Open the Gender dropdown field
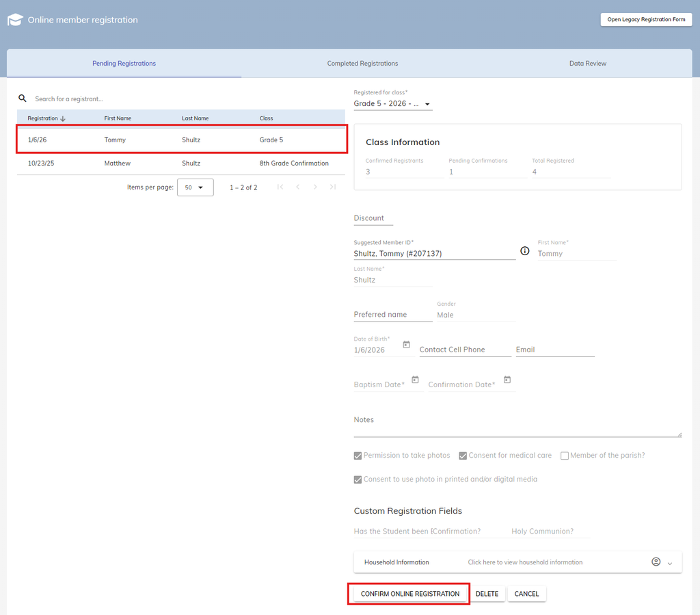The width and height of the screenshot is (700, 615). (x=476, y=315)
